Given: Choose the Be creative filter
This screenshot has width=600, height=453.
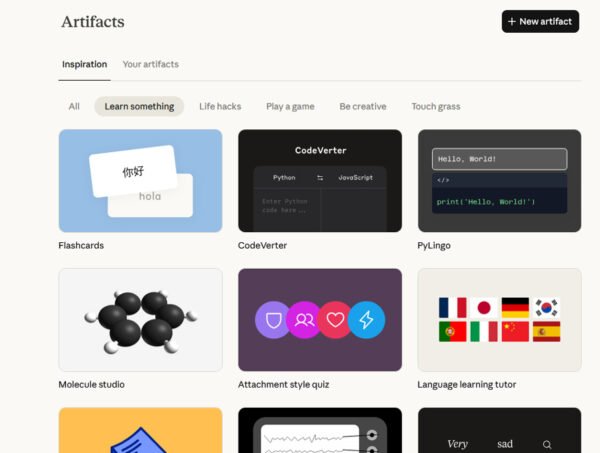Looking at the screenshot, I should pyautogui.click(x=363, y=106).
